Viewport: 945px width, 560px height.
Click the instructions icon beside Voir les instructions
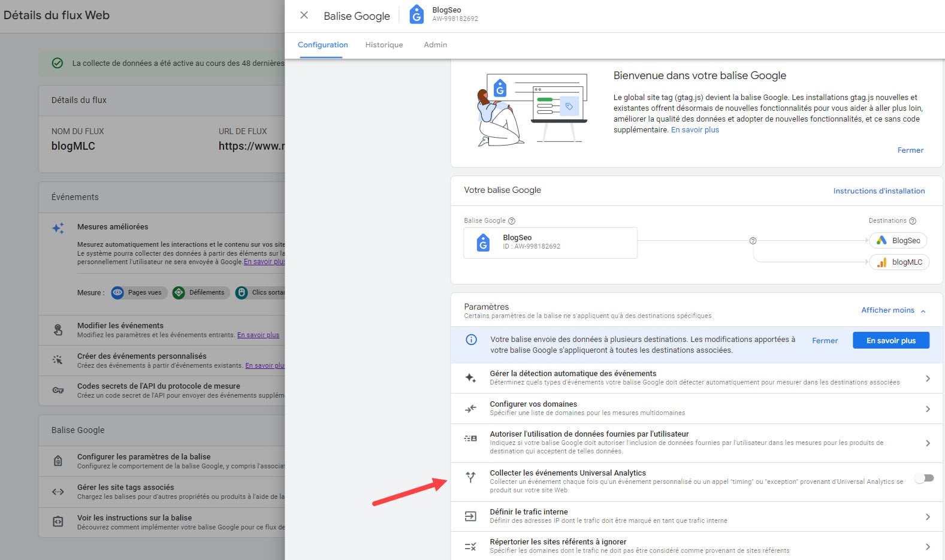pyautogui.click(x=58, y=522)
